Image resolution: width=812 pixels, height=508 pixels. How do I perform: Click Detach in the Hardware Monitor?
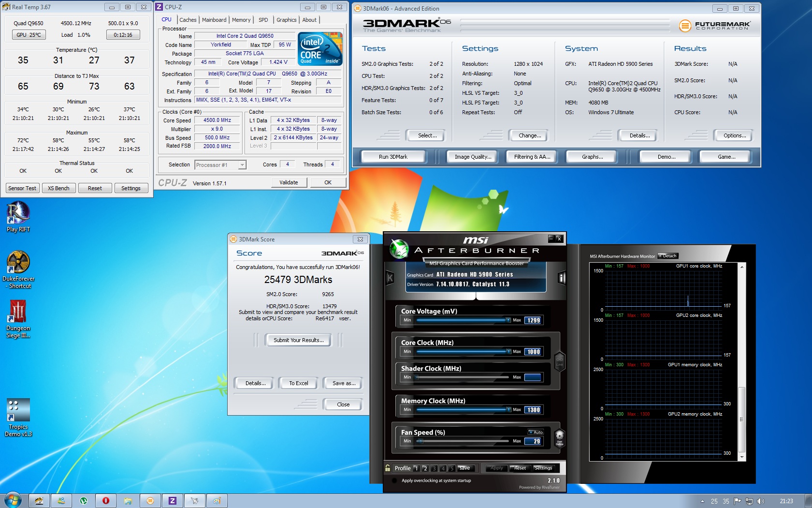pos(668,256)
